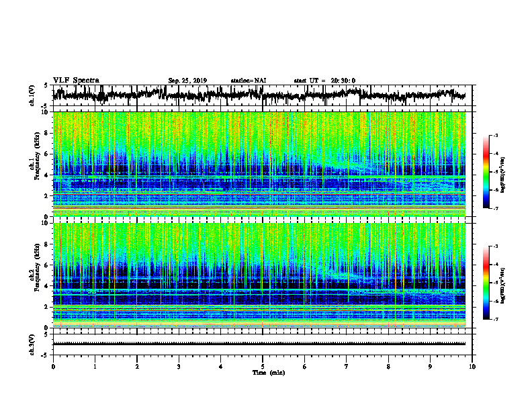Click the ch.1 spectrogram color scale bar

(486, 172)
